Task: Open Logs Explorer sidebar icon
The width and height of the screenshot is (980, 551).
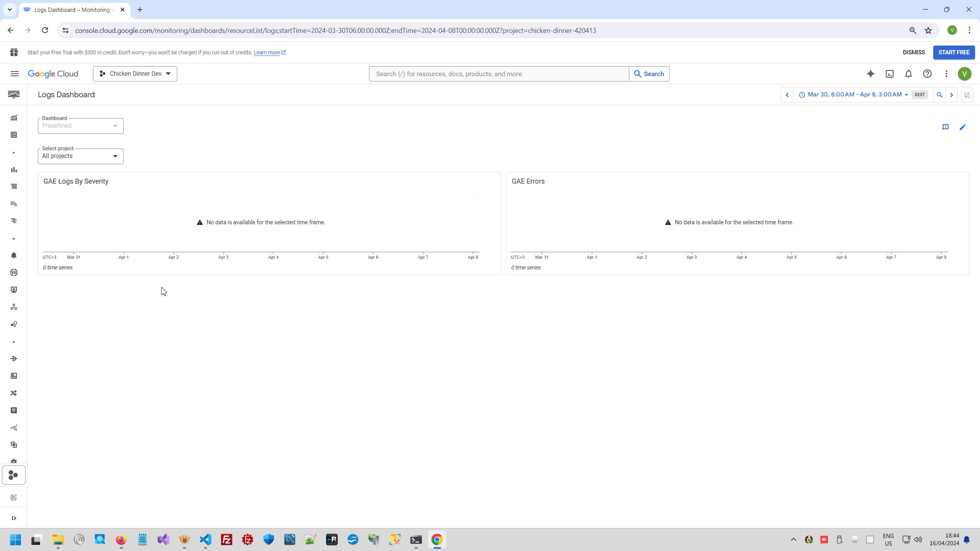Action: (14, 204)
